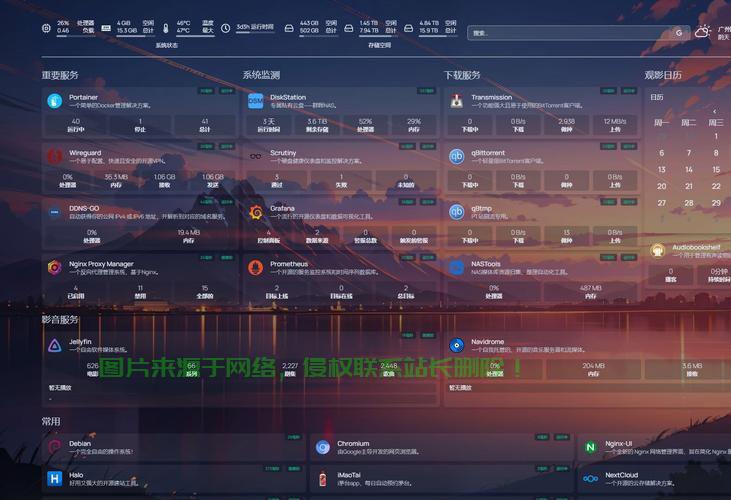This screenshot has height=500, width=731.
Task: Click the Navidrome '204 MB' memory stat
Action: coord(593,370)
